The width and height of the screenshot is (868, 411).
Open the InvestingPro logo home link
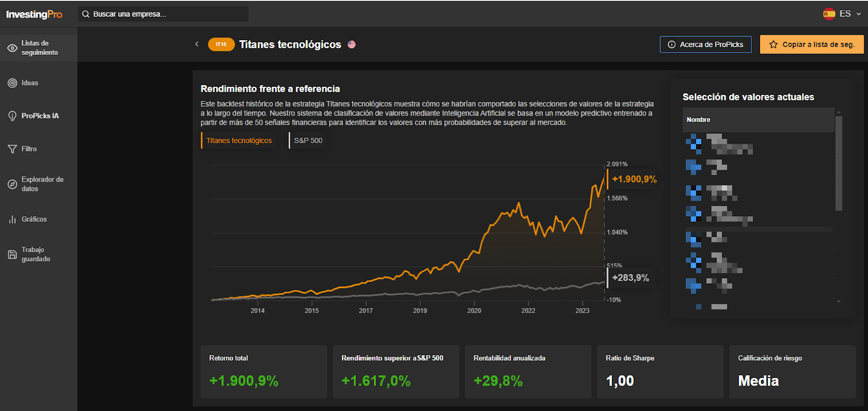34,14
